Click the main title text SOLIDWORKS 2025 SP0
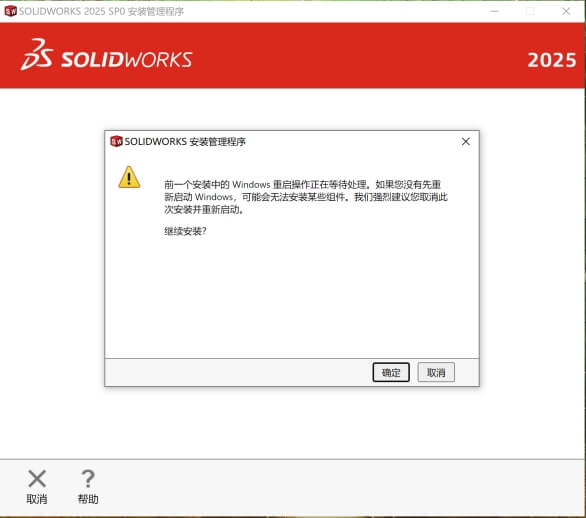Screen dimensions: 586x518 click(72, 11)
